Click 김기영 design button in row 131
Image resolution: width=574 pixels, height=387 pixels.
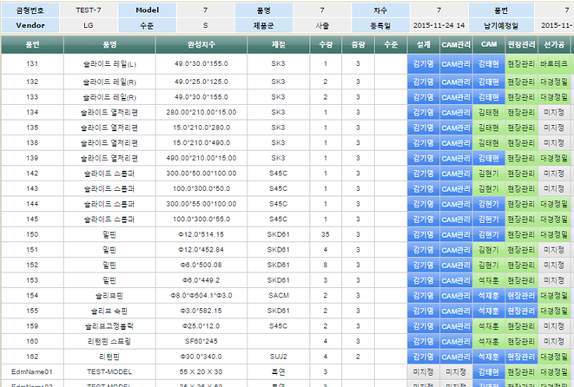tap(423, 64)
